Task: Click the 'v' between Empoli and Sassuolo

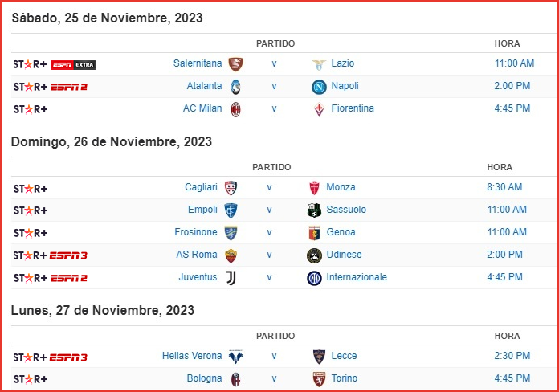Action: [x=270, y=210]
